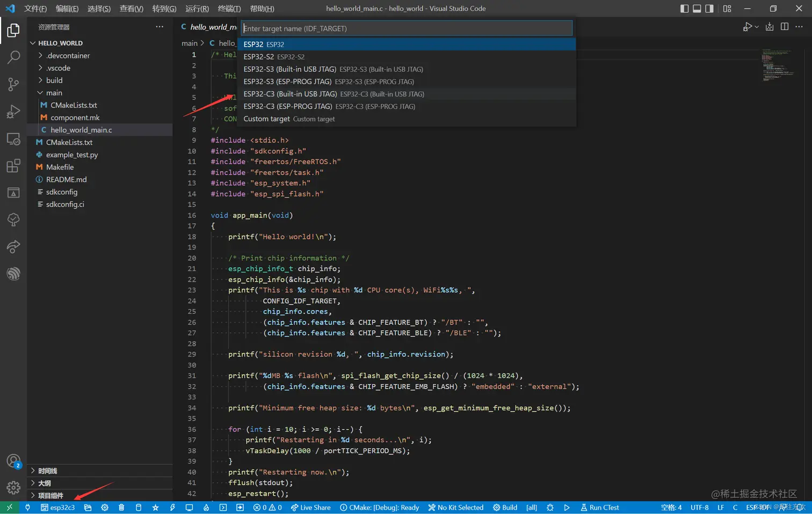The width and height of the screenshot is (812, 514).
Task: Click the full clean trash icon in status bar
Action: coord(121,508)
